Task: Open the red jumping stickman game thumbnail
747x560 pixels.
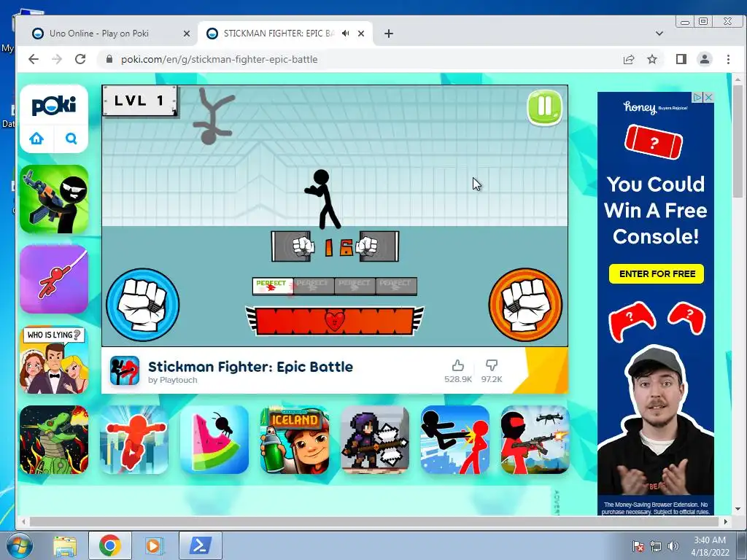Action: 134,440
